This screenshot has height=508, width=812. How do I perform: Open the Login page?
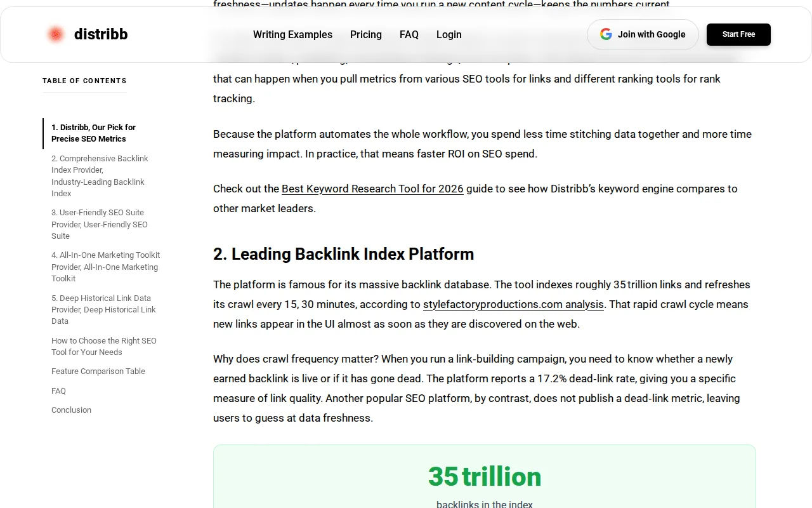tap(449, 35)
